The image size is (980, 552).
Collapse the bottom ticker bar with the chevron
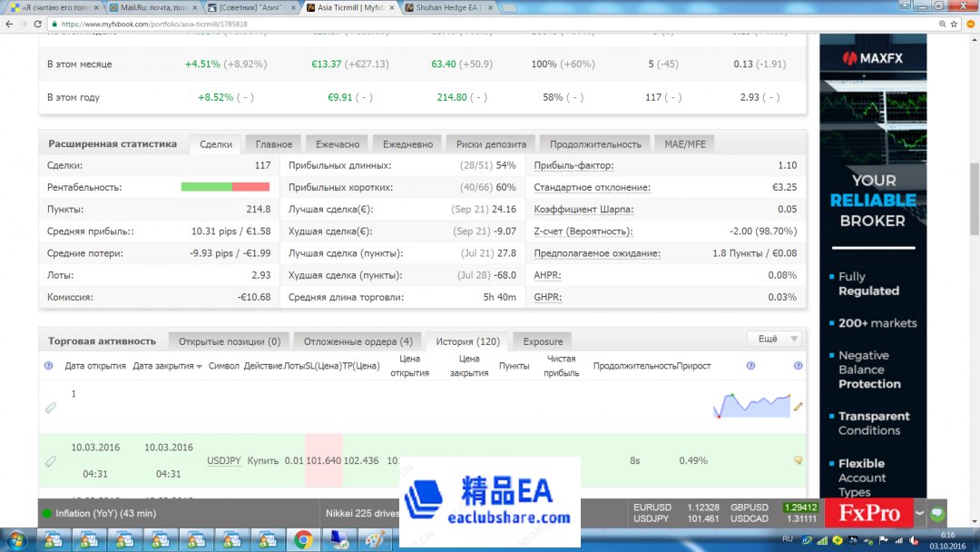pos(920,513)
